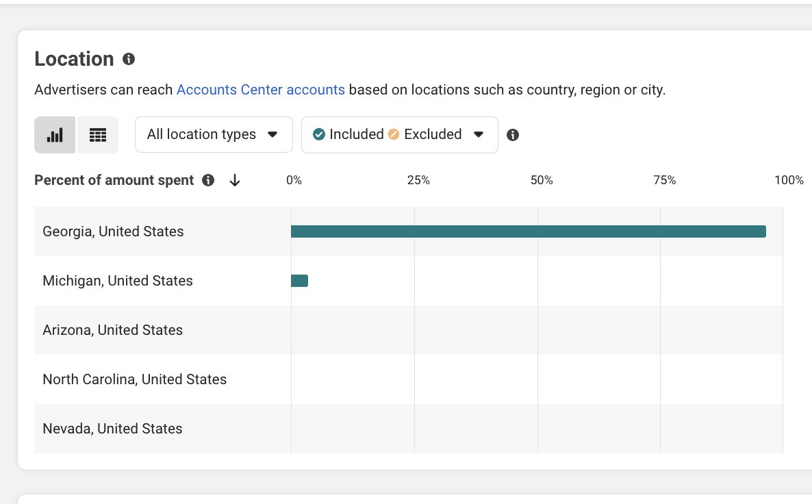Open the All location types dropdown

(x=214, y=135)
